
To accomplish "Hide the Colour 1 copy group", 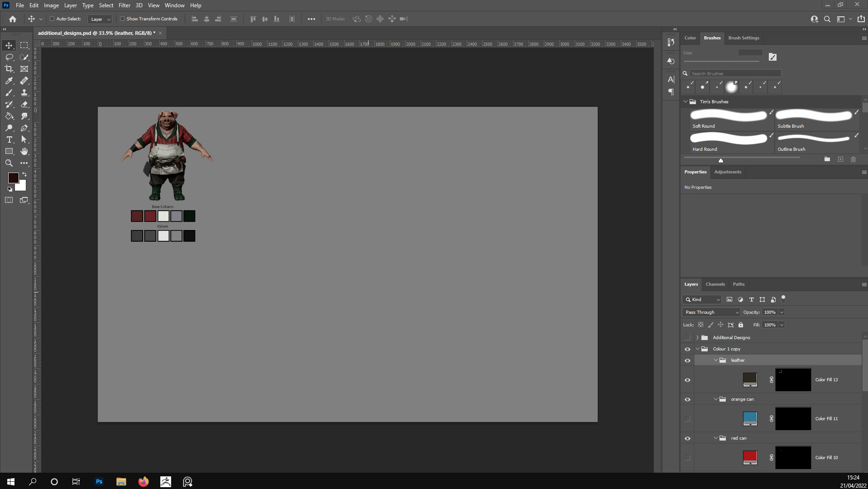I will (x=687, y=349).
